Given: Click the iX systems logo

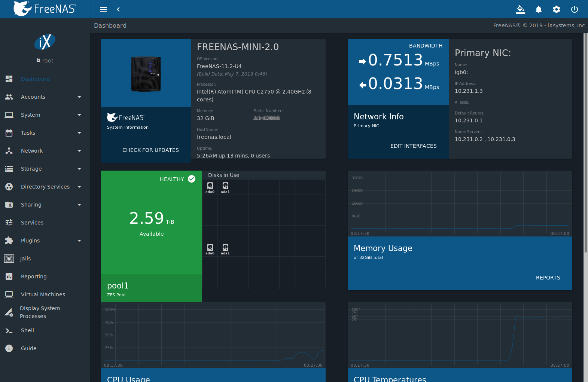Looking at the screenshot, I should (45, 42).
